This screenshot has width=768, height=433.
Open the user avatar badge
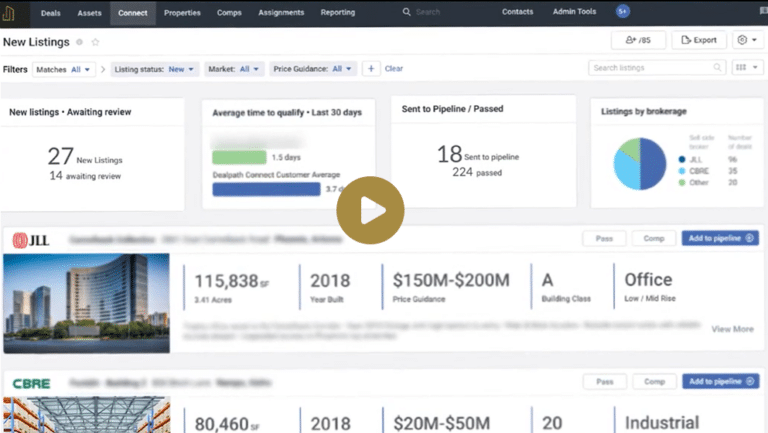623,13
